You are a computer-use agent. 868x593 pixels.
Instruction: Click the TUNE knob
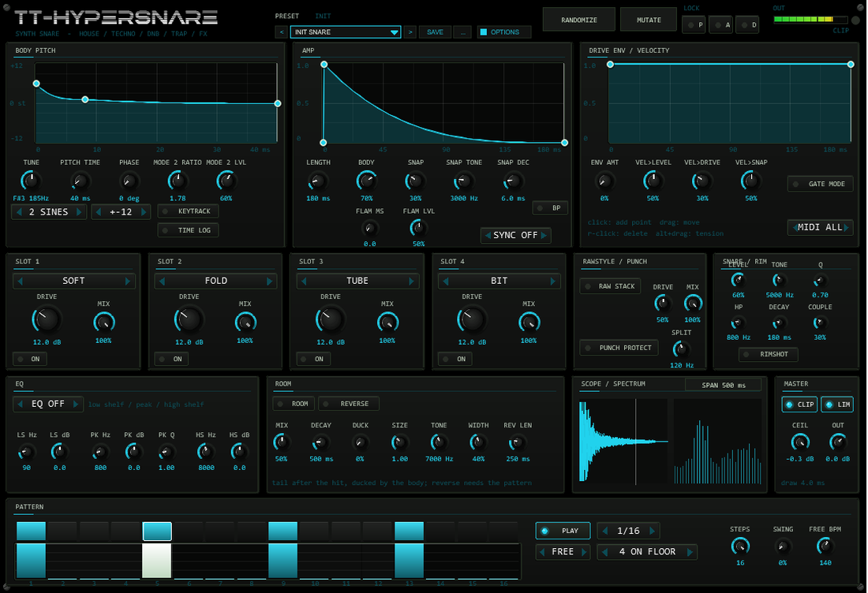(x=31, y=181)
